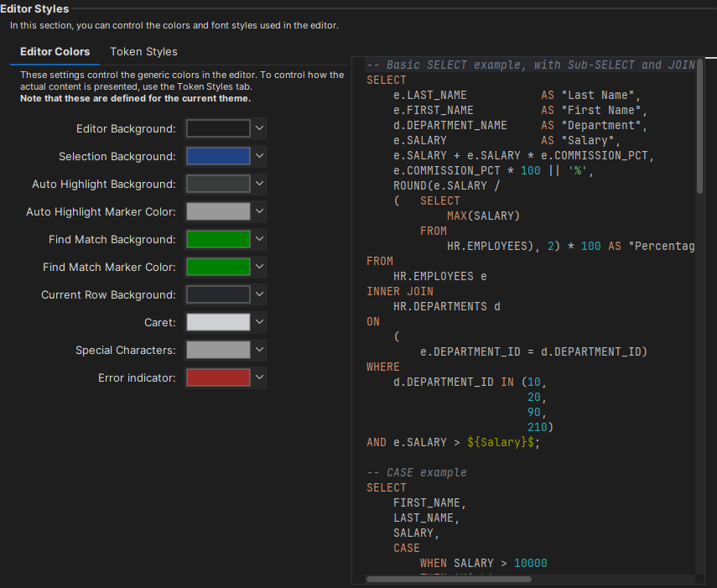Switch to the Editor Colors tab
717x588 pixels.
click(x=55, y=52)
